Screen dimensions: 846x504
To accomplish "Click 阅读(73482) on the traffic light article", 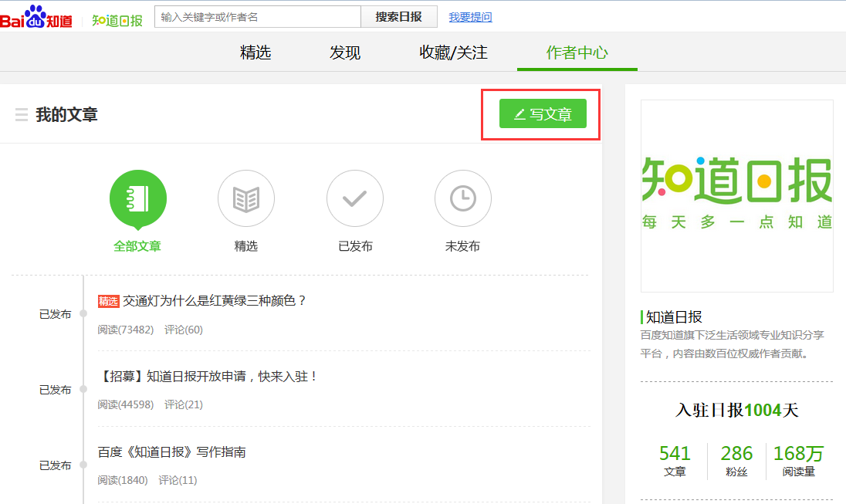I will [x=126, y=330].
